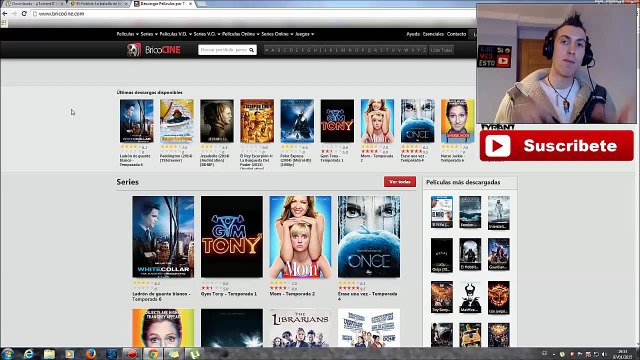Viewport: 640px width, 360px height.
Task: Open the El Rey Escorpión 4 poster
Action: tap(257, 121)
